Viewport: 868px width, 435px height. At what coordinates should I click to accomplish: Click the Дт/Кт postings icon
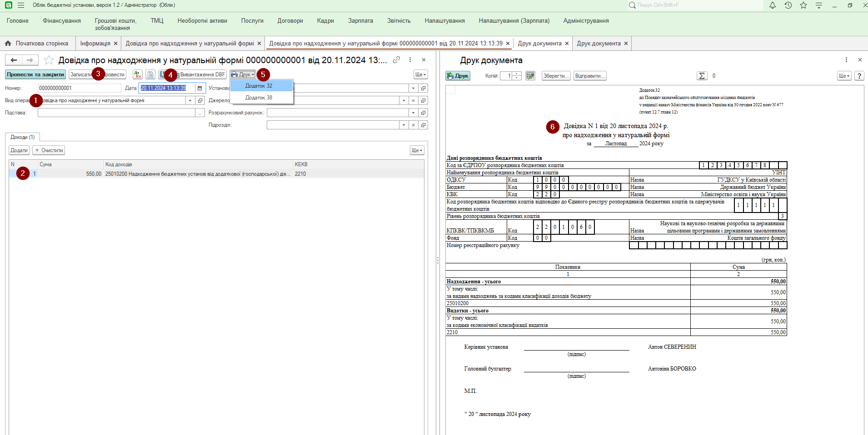(x=138, y=74)
